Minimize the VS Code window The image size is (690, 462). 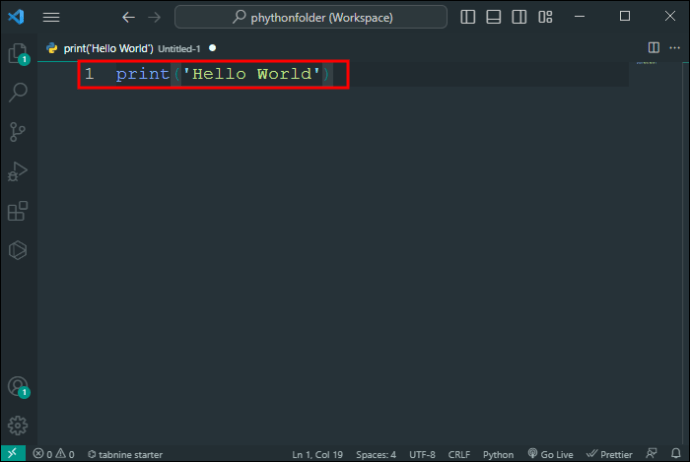click(580, 17)
